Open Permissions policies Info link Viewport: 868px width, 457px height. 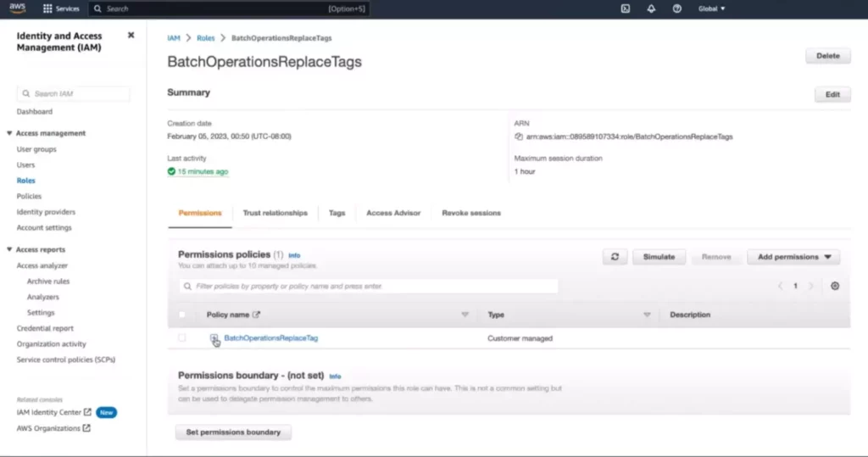[x=294, y=255]
